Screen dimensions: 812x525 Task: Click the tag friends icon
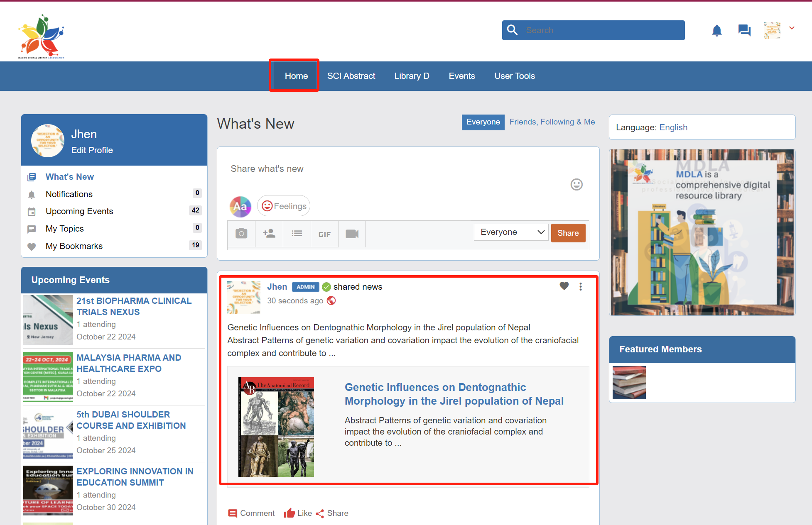[x=269, y=234]
